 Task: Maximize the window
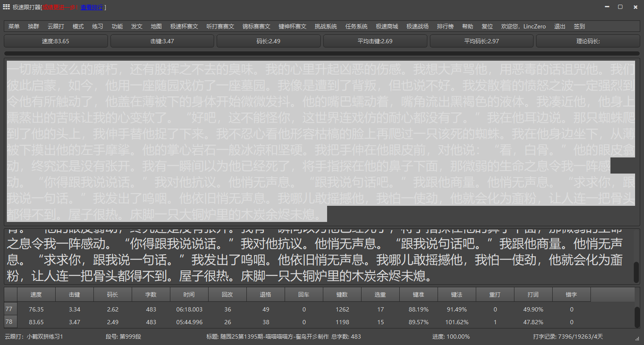click(x=620, y=7)
